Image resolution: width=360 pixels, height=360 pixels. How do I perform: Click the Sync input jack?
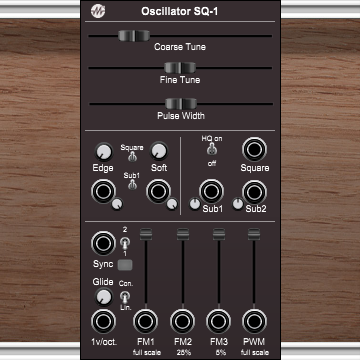(x=103, y=243)
